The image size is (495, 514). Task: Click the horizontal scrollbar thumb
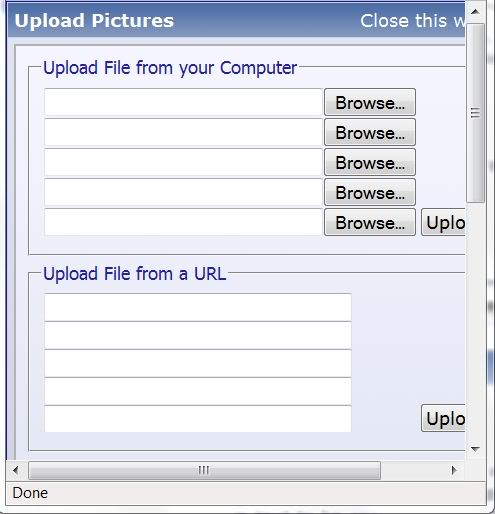click(204, 470)
